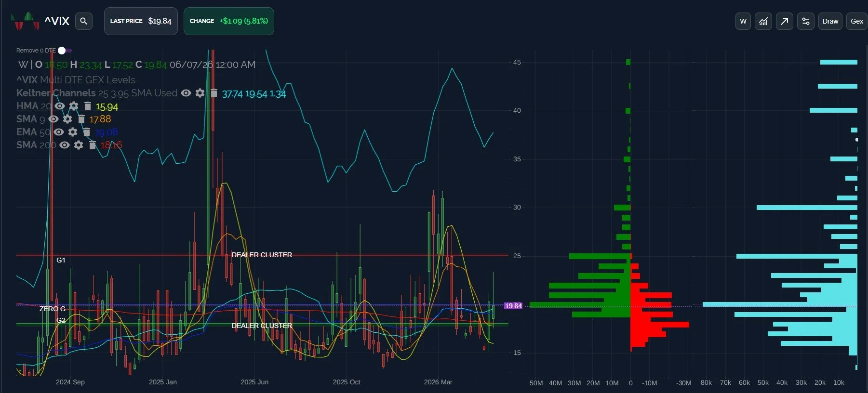Viewport: 868px width, 393px height.
Task: Delete the HMA 20 indicator
Action: pos(88,106)
